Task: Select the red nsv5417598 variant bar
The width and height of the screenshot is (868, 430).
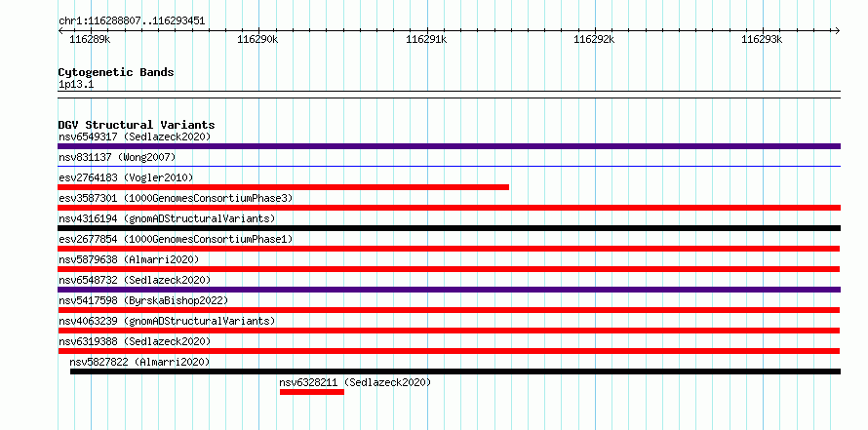Action: [449, 310]
